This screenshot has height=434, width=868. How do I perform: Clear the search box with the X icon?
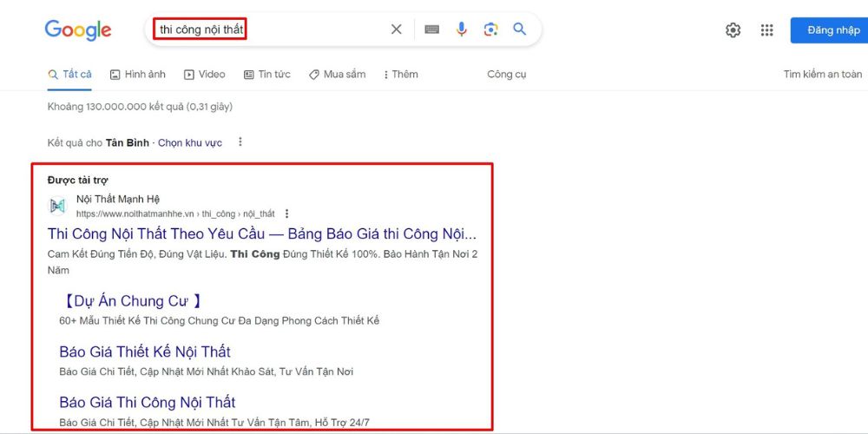pos(397,30)
